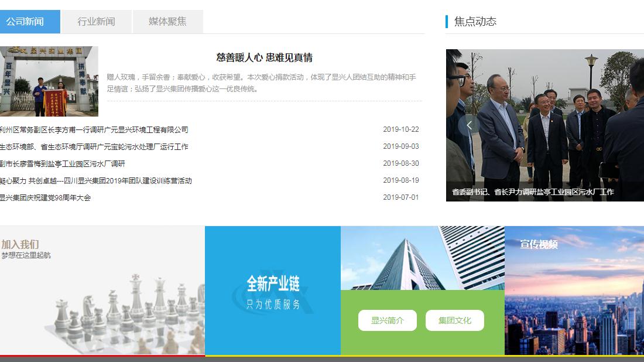Click the date 2019-09-03

coord(401,146)
